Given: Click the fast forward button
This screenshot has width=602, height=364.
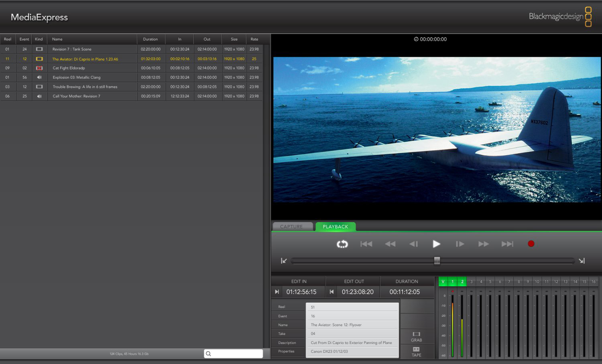Looking at the screenshot, I should click(x=484, y=244).
